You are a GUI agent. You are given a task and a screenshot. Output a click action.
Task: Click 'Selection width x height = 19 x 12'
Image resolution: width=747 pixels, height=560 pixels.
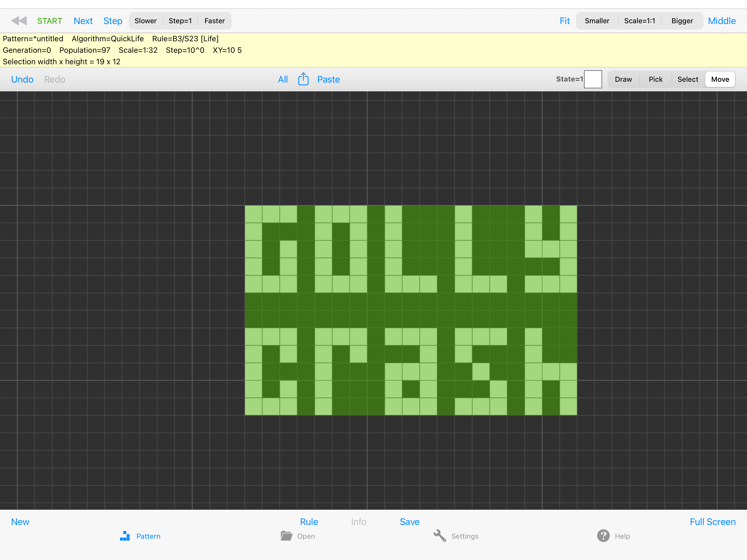click(x=62, y=62)
